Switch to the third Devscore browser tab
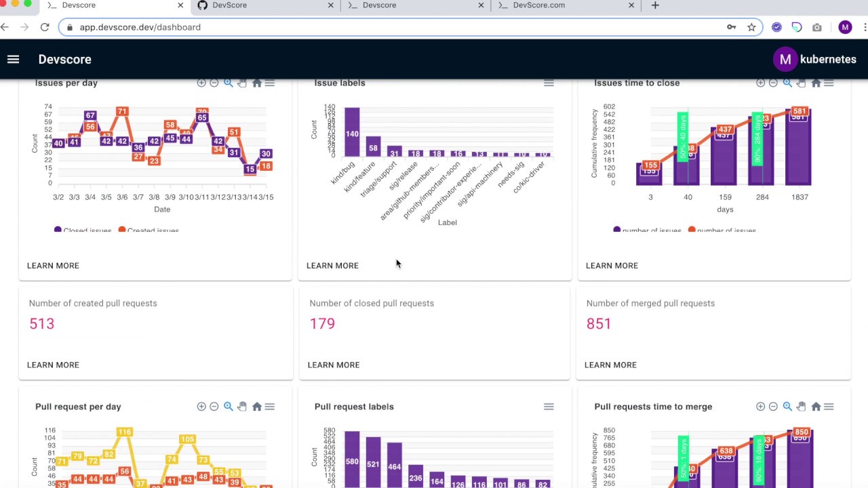Screen dimensions: 868x488 tap(415, 5)
